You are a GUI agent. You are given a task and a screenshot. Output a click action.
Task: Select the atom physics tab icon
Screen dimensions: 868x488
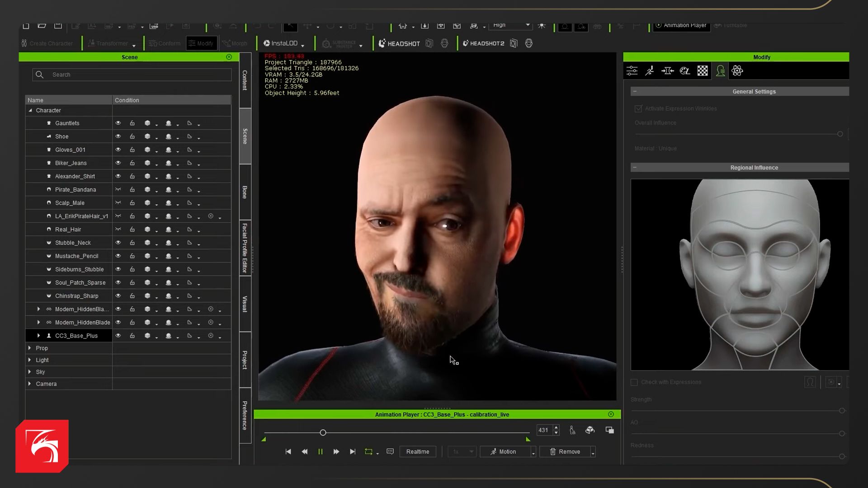(737, 71)
